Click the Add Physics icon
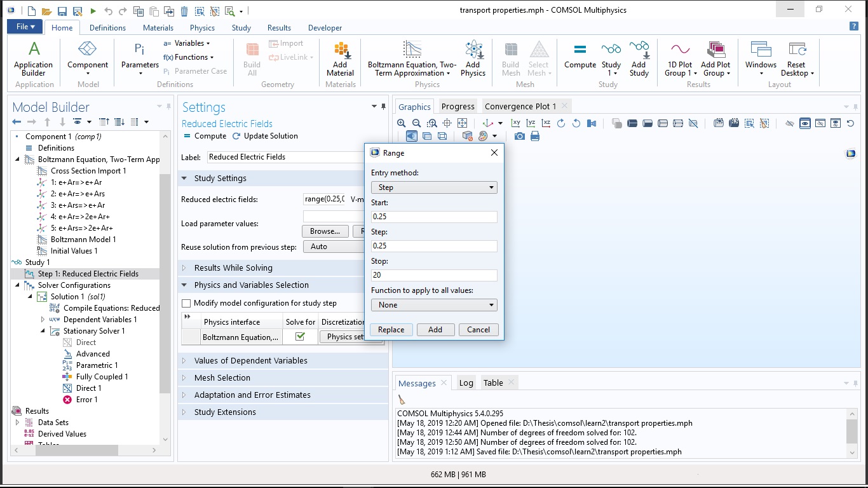Viewport: 868px width, 488px height. pyautogui.click(x=473, y=58)
